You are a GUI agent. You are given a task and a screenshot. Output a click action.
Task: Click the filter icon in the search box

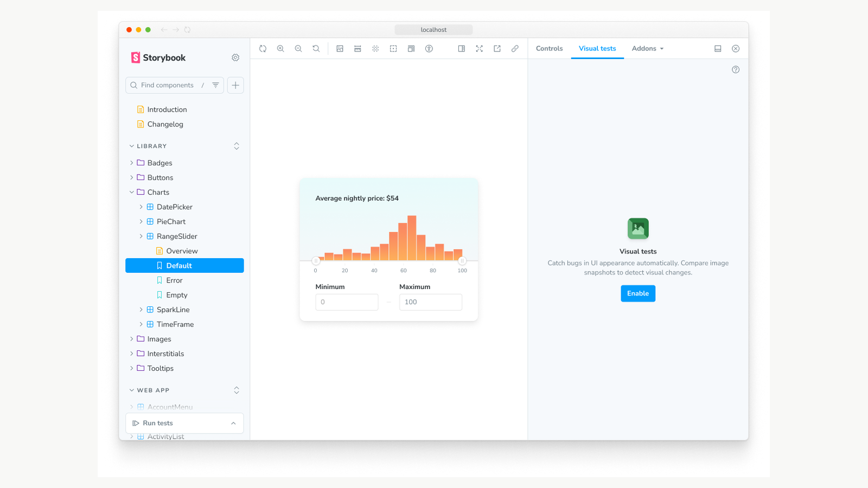(215, 85)
